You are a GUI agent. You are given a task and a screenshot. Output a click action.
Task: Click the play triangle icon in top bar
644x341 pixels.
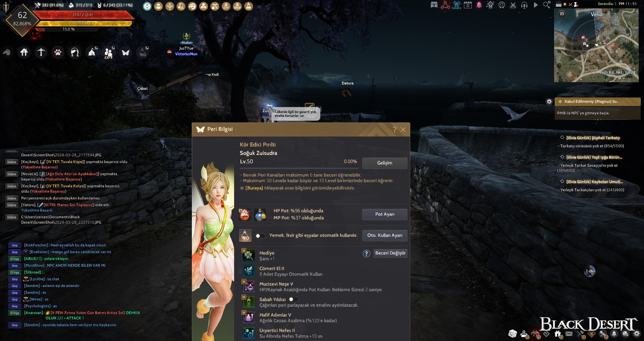[536, 5]
